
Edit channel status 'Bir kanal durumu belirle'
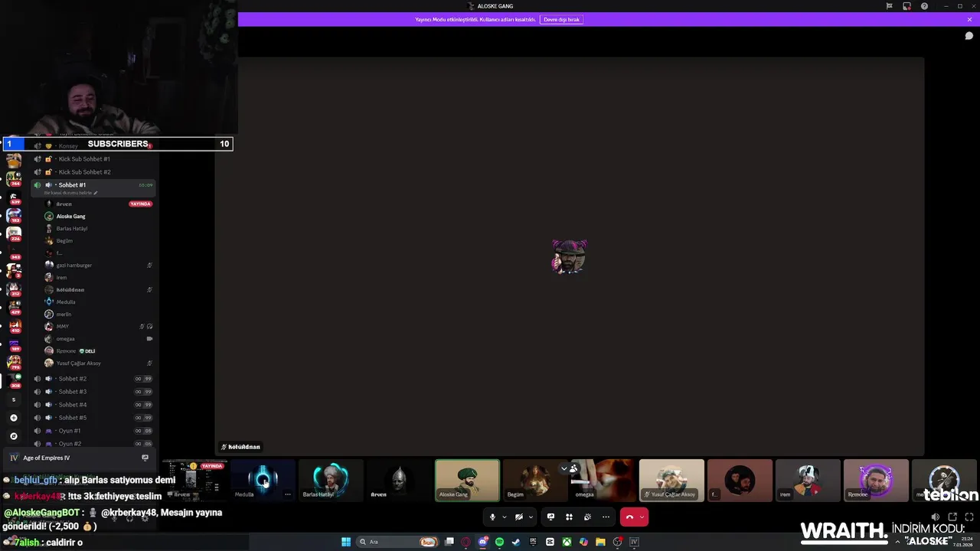click(x=70, y=193)
